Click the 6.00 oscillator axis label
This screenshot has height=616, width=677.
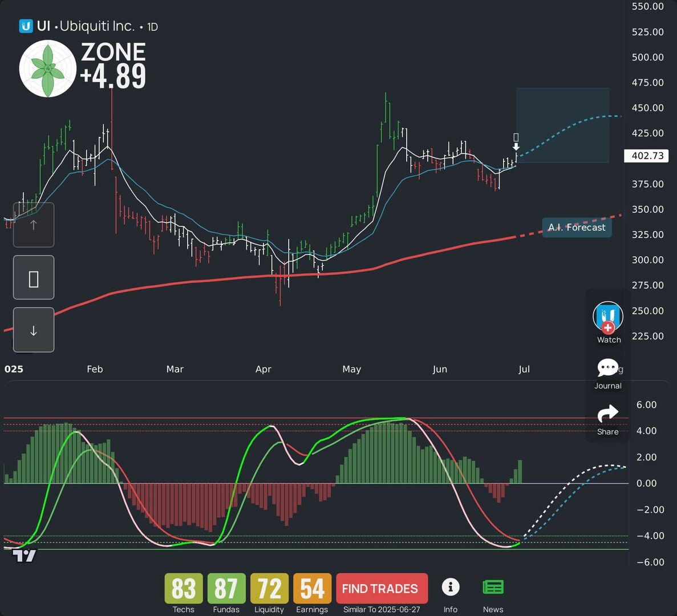click(646, 404)
